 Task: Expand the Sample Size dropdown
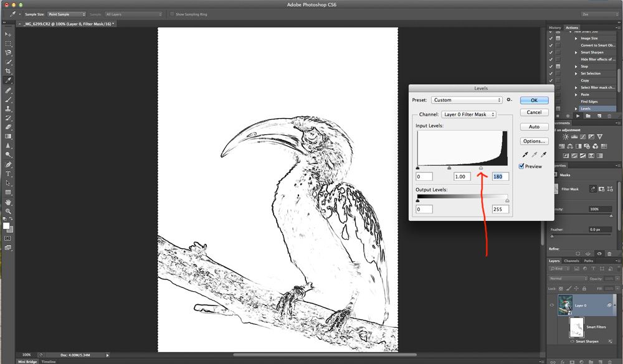coord(67,14)
